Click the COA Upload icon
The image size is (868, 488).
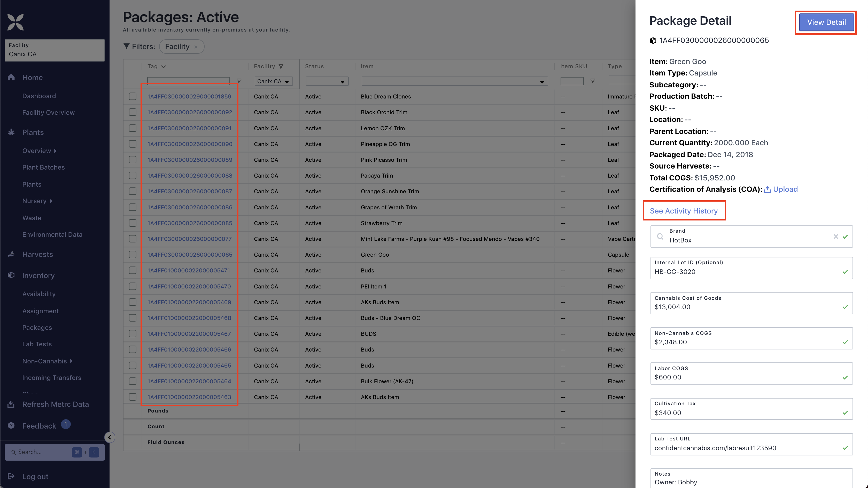(x=768, y=189)
